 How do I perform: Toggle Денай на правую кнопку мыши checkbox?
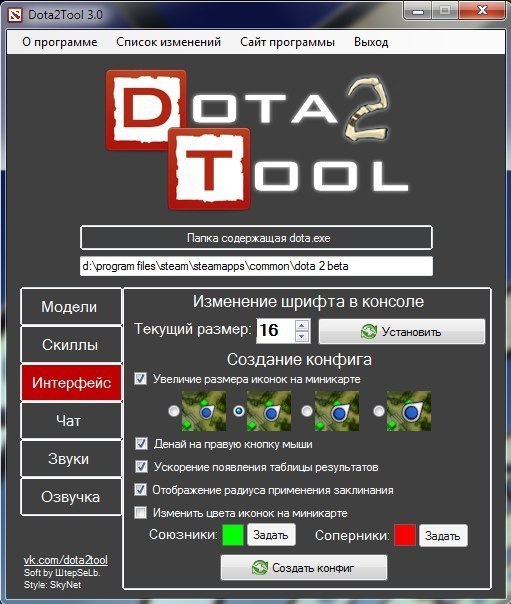point(141,444)
